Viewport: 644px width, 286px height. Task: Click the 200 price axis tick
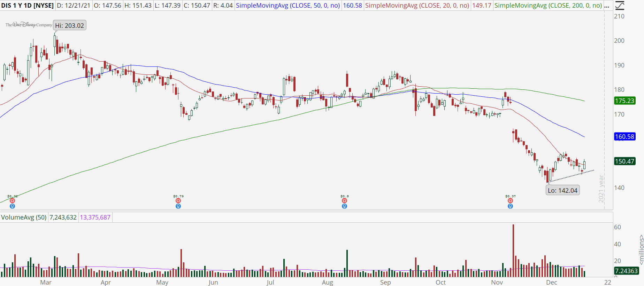(x=619, y=40)
